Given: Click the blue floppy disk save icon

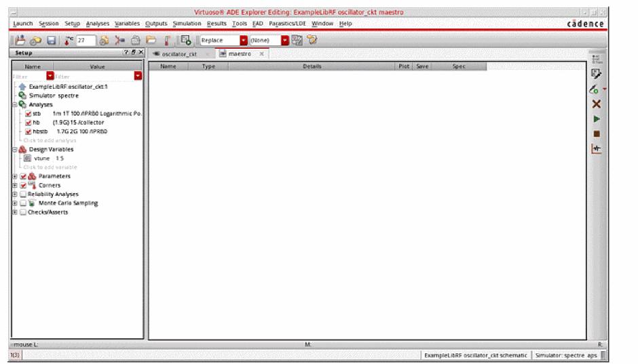Looking at the screenshot, I should coord(52,40).
